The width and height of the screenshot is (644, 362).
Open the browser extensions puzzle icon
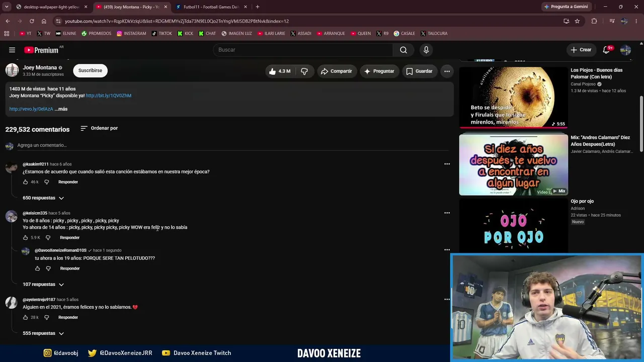[594, 21]
